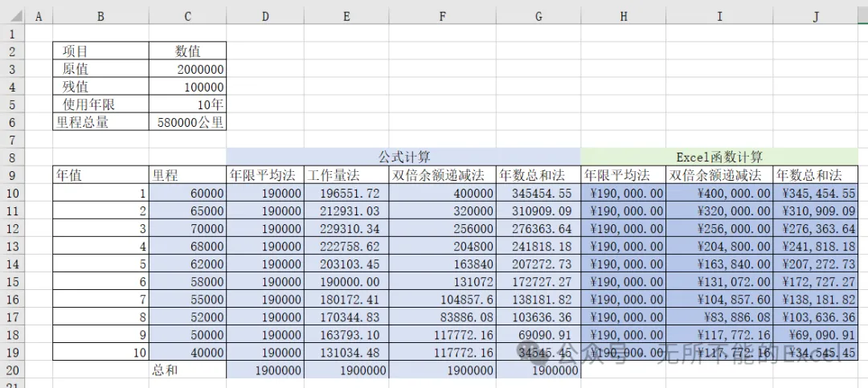Screen dimensions: 868x388
Task: Click 年限平均法 heading in column H
Action: tap(624, 175)
